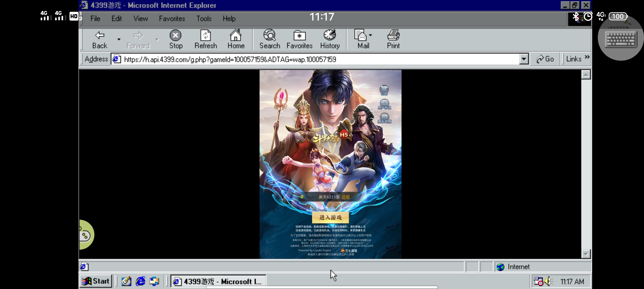Open the Tools menu
This screenshot has width=644, height=289.
coord(204,18)
